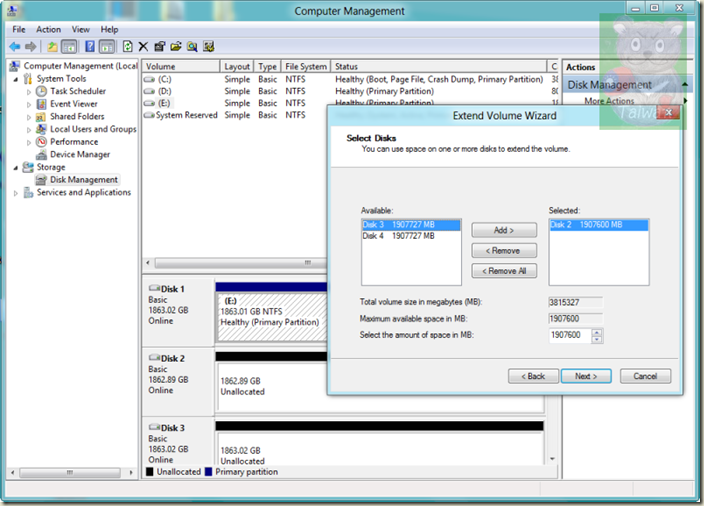Viewport: 704px width, 506px height.
Task: Select Event Viewer in the tree
Action: point(73,104)
